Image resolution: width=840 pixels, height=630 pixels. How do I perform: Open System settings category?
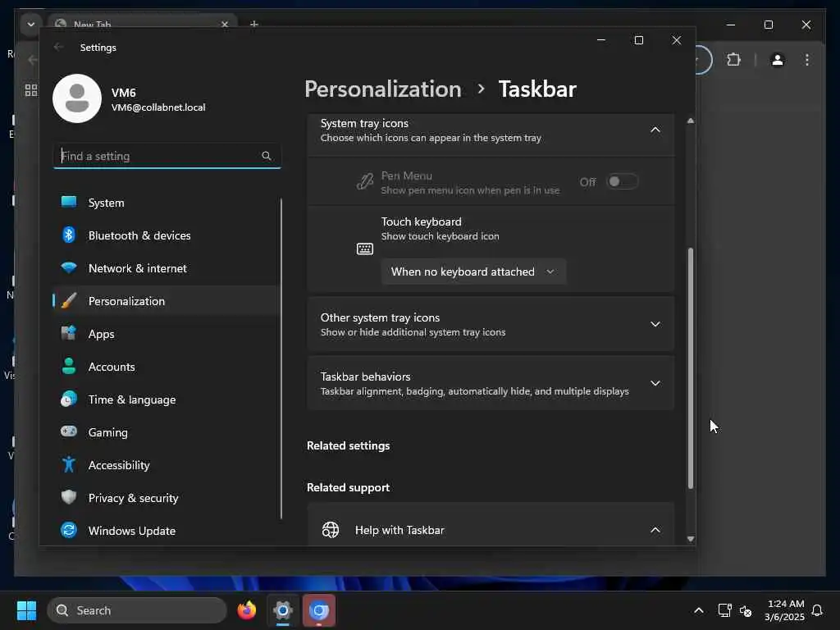[166, 203]
